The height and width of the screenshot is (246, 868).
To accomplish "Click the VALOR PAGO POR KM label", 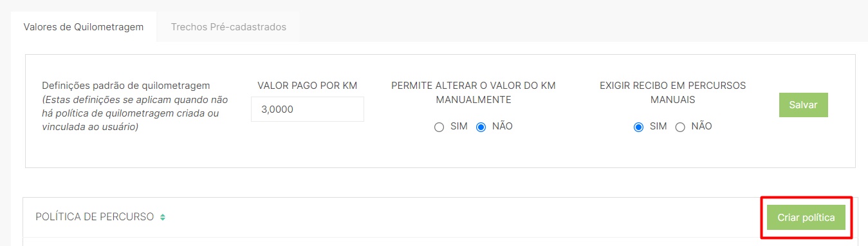I will [x=308, y=85].
